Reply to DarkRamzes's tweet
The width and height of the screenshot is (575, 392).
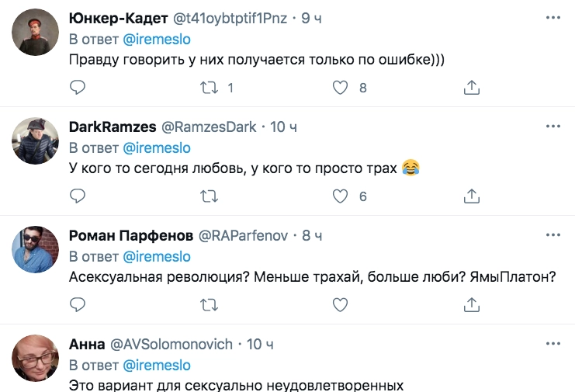(77, 196)
